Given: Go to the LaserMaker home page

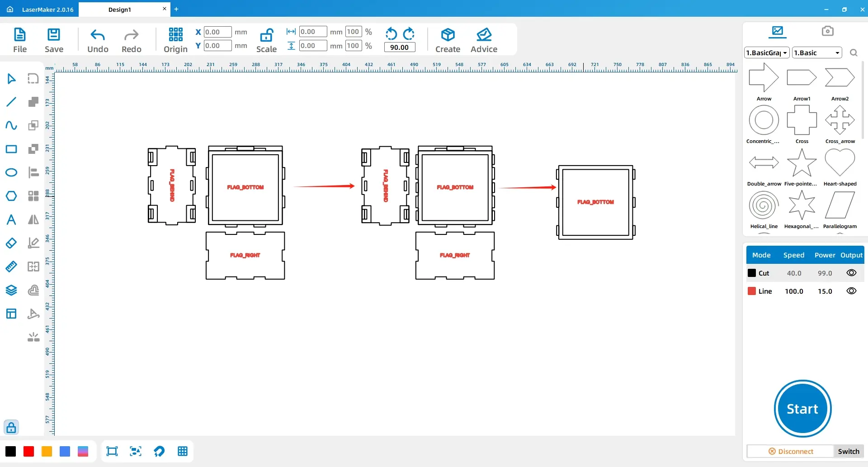Looking at the screenshot, I should coord(10,9).
